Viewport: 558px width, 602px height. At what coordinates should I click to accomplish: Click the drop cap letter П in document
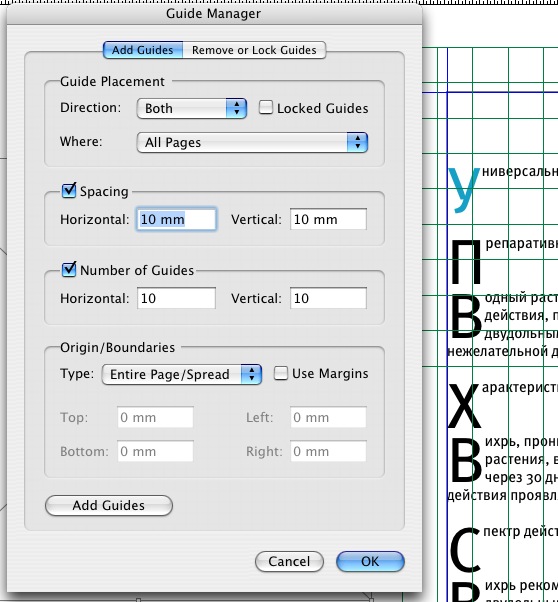point(465,261)
